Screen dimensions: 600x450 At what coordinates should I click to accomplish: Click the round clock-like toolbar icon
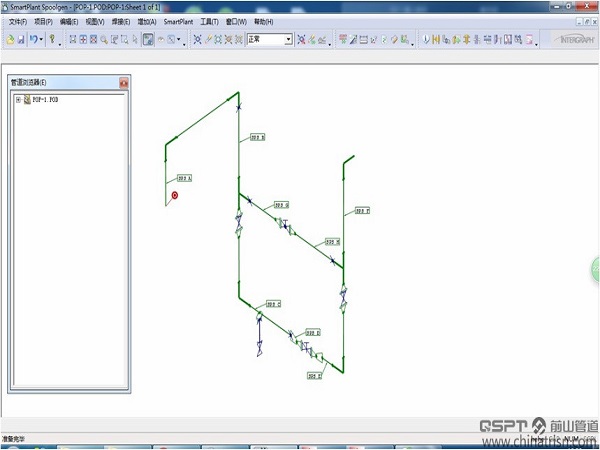[426, 39]
